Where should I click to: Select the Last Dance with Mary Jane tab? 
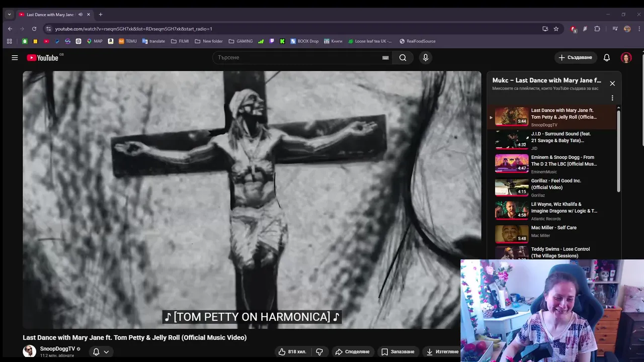pyautogui.click(x=48, y=15)
